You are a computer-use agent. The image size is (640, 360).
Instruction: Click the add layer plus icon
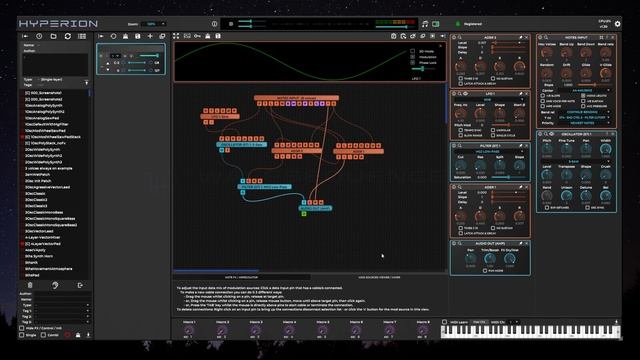click(150, 36)
